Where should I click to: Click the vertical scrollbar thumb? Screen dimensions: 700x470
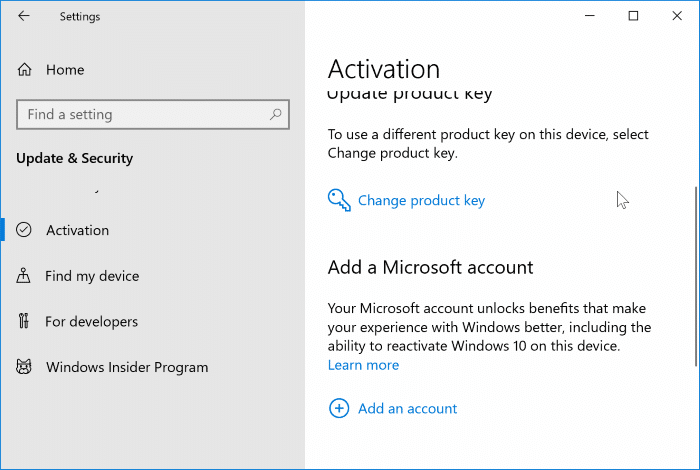[696, 276]
